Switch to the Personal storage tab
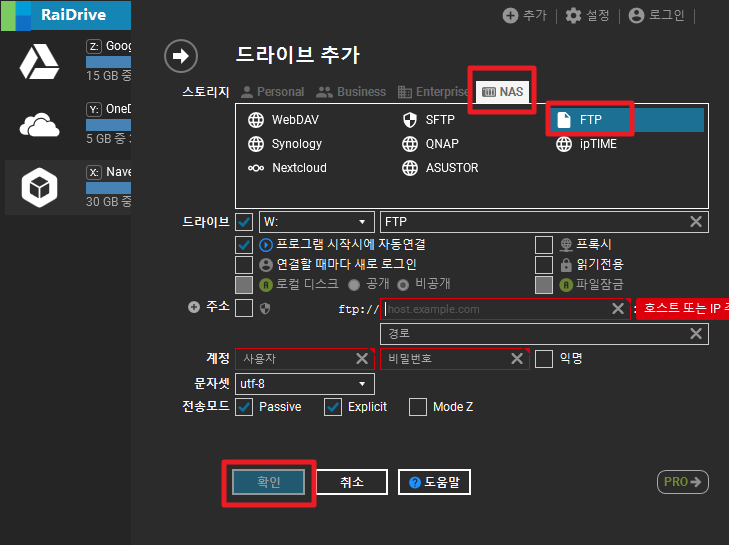 click(x=272, y=92)
